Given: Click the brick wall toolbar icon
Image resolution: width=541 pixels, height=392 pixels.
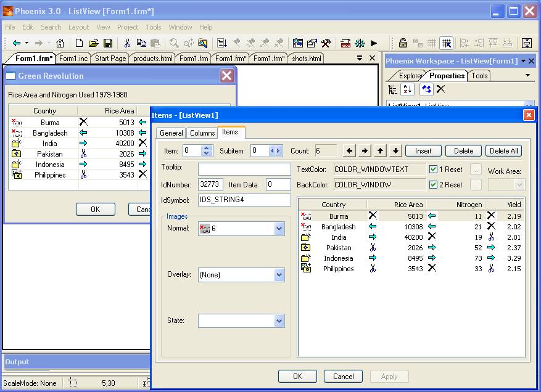Looking at the screenshot, I should coord(345,43).
